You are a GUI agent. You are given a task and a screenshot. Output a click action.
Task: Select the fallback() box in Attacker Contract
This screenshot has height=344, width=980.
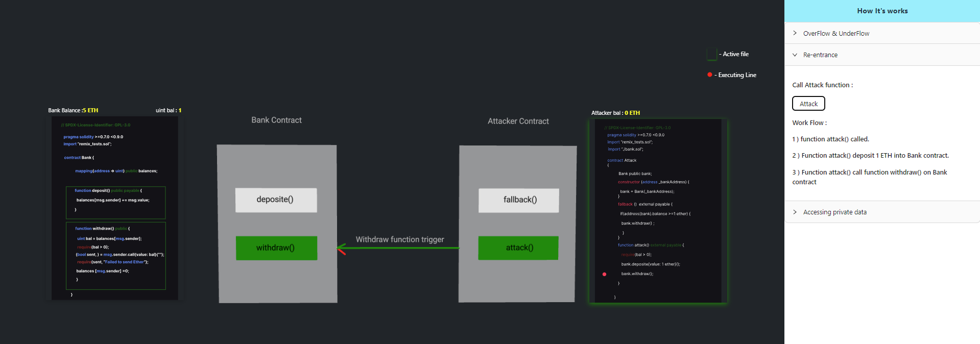point(518,200)
